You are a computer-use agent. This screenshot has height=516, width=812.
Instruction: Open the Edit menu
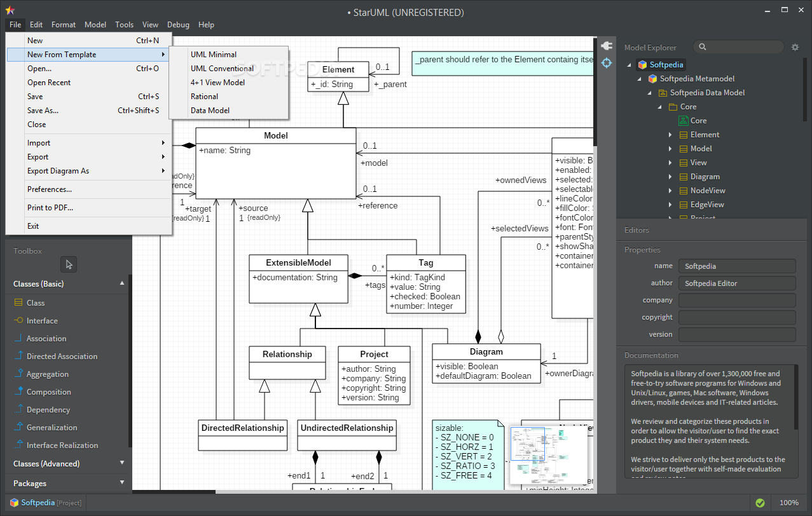tap(36, 25)
